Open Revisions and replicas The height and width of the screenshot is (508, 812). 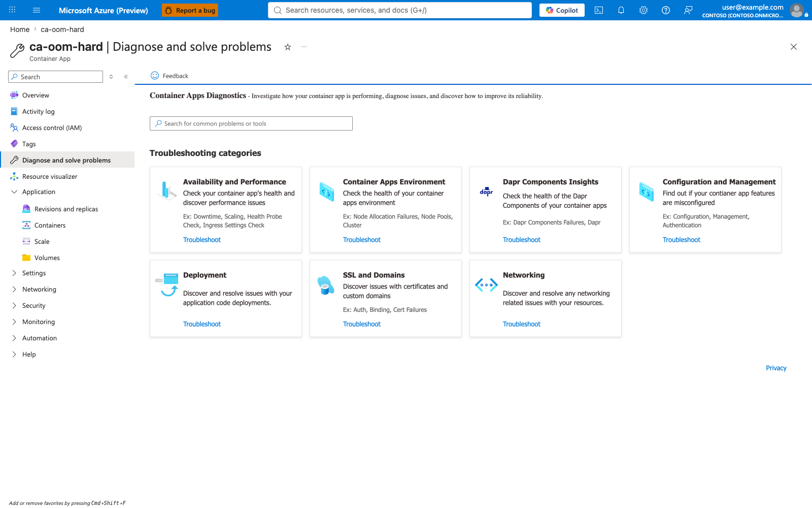(x=67, y=209)
